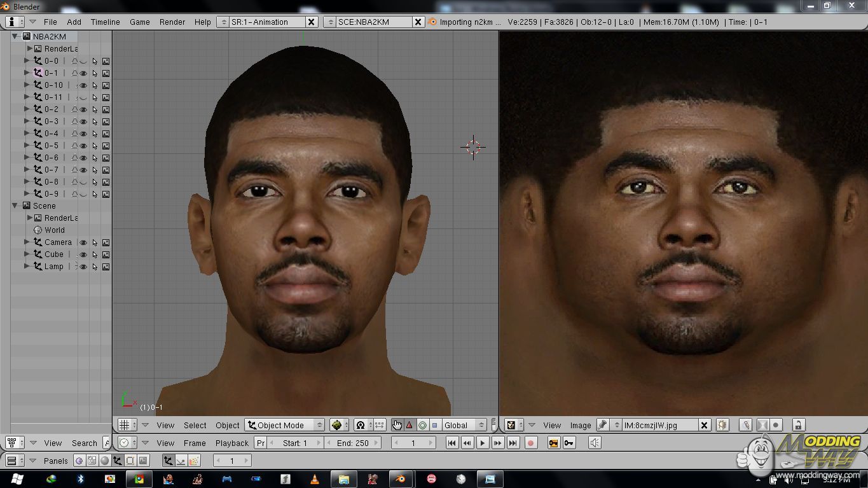Open the Shading panel sphere icon

104,461
